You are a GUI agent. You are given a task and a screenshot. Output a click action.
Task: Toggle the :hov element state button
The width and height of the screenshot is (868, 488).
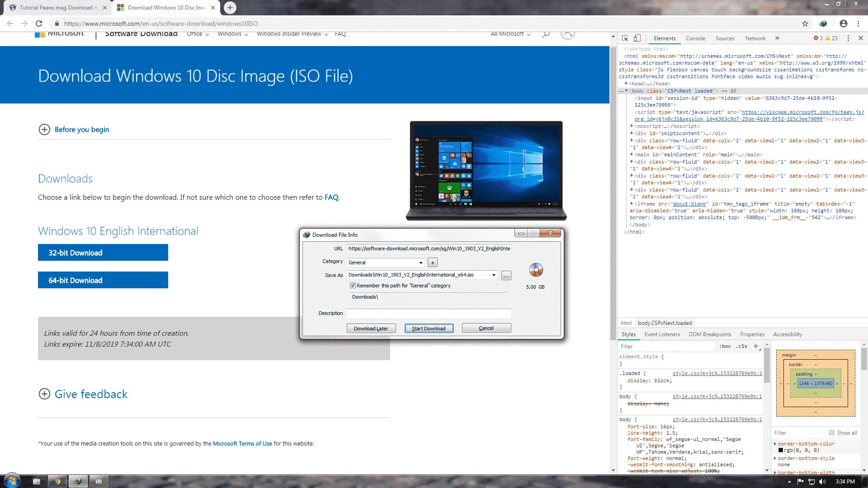725,347
